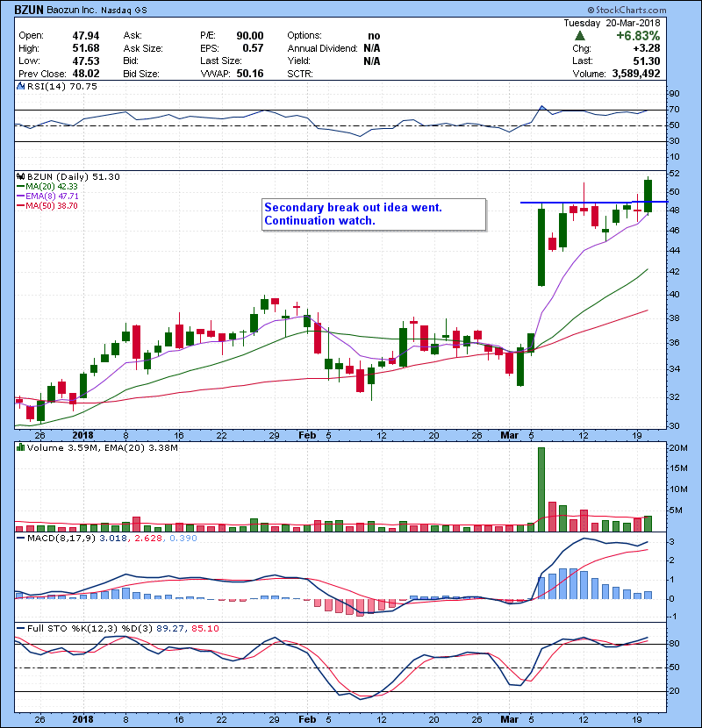Click the P/E value 90.00
Viewport: 702px width, 728px height.
tap(250, 36)
